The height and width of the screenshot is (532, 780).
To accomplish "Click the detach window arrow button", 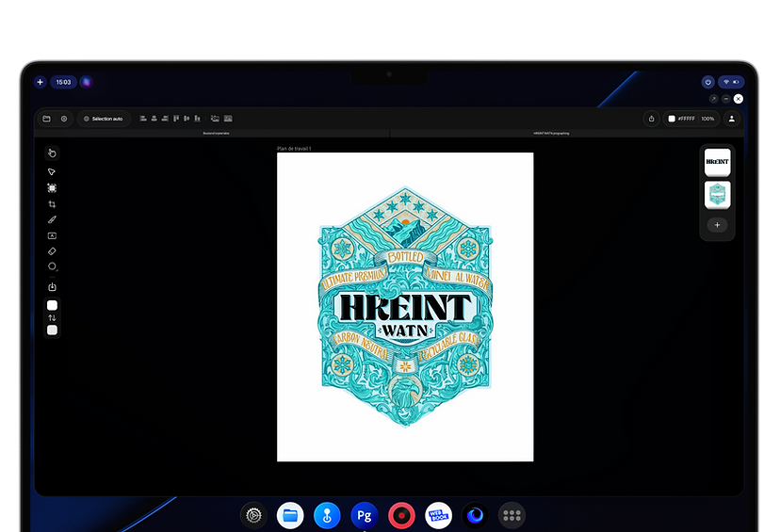I will (713, 99).
